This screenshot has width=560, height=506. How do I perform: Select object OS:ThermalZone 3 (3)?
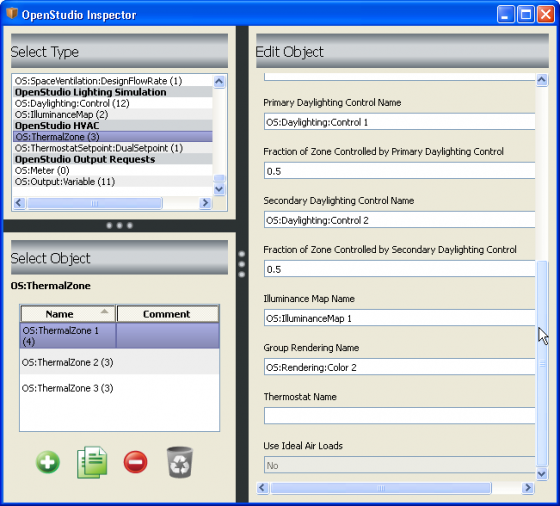119,388
